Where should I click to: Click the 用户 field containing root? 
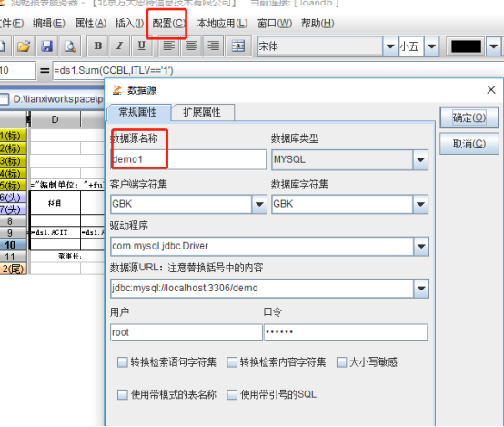(x=186, y=332)
